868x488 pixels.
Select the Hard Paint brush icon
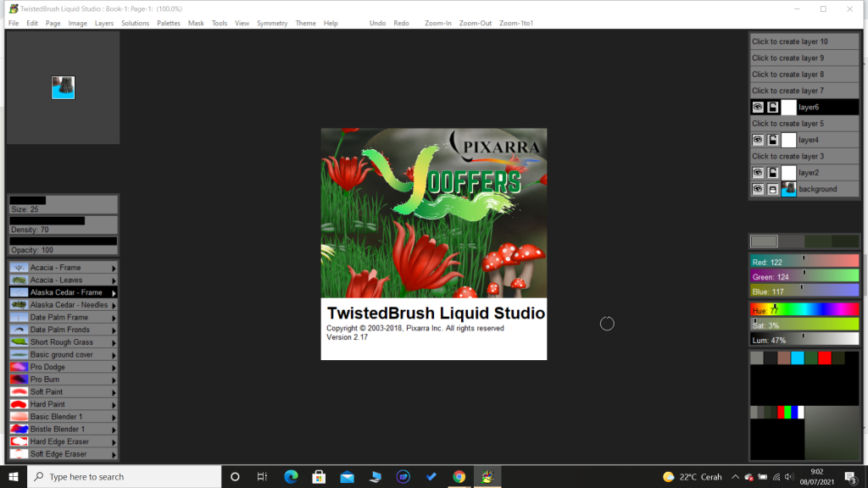tap(19, 404)
